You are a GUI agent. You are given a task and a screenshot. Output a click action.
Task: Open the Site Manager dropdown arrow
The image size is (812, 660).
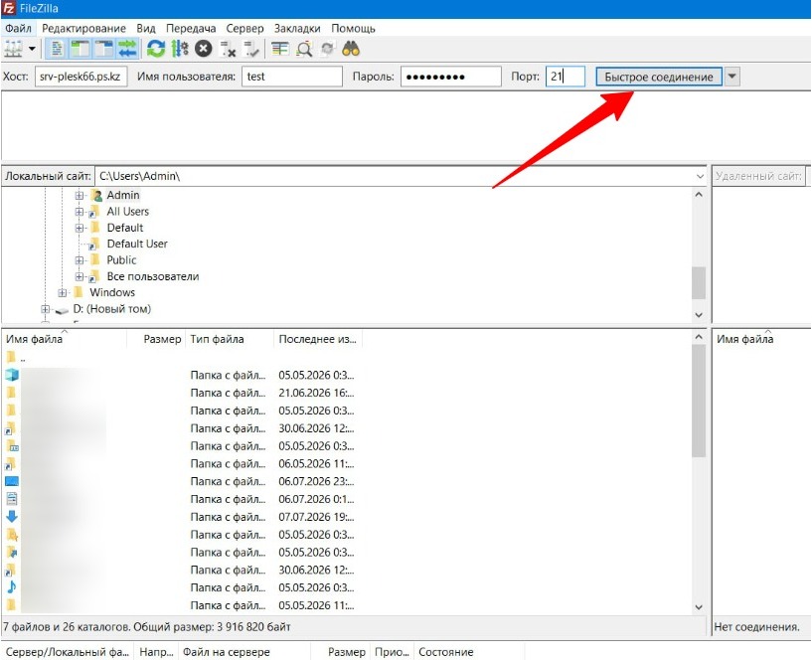point(32,50)
